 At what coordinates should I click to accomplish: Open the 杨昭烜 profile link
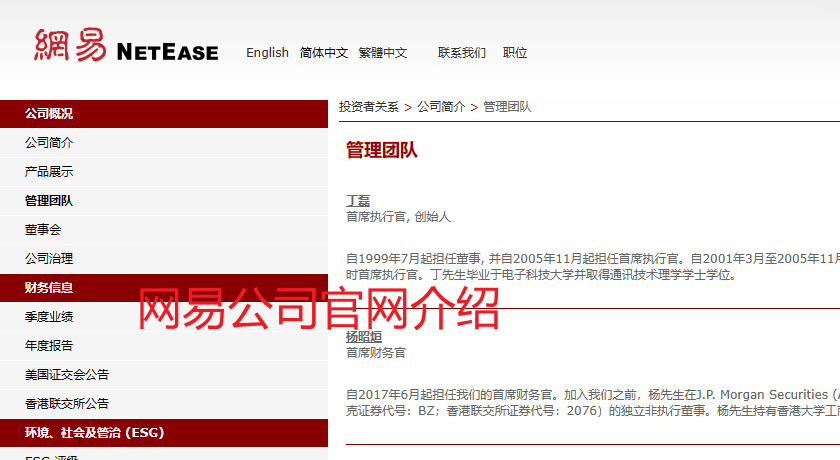click(364, 337)
